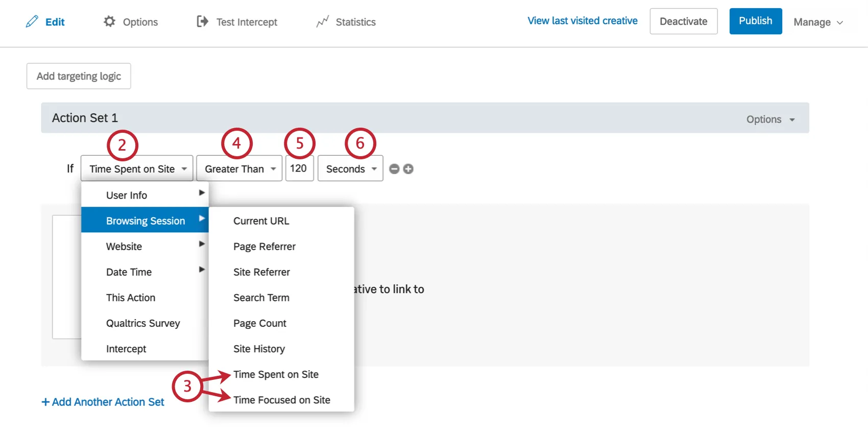Expand the Date Time submenu arrow
Screen dimensions: 868x434
coord(202,270)
